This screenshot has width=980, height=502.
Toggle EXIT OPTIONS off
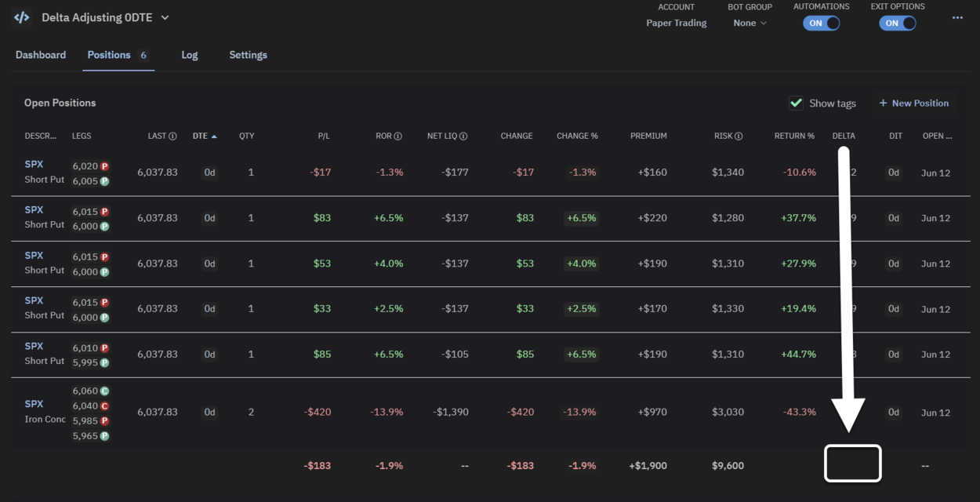[x=897, y=23]
